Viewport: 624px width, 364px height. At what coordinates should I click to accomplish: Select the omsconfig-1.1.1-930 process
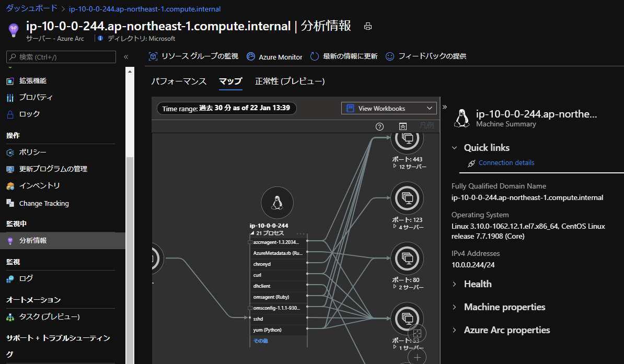click(x=278, y=308)
